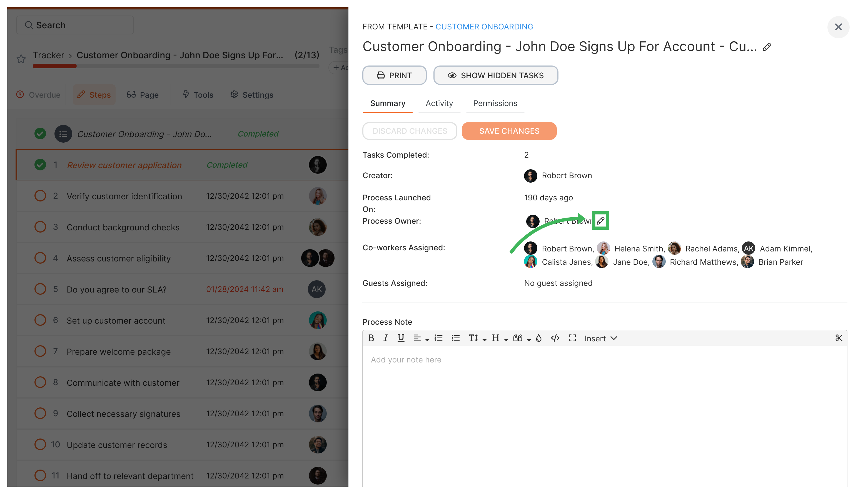This screenshot has width=868, height=494.
Task: Insert a numbered list in the Process Note
Action: [x=438, y=338]
